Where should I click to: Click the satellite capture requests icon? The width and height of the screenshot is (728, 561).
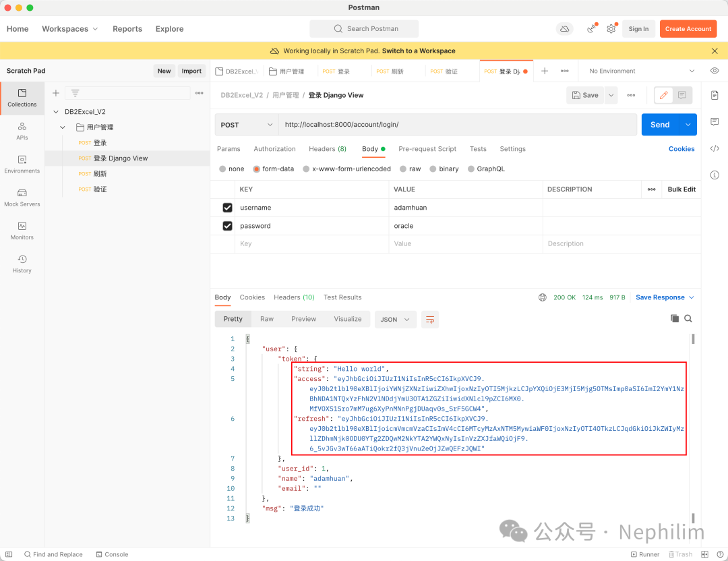tap(592, 29)
